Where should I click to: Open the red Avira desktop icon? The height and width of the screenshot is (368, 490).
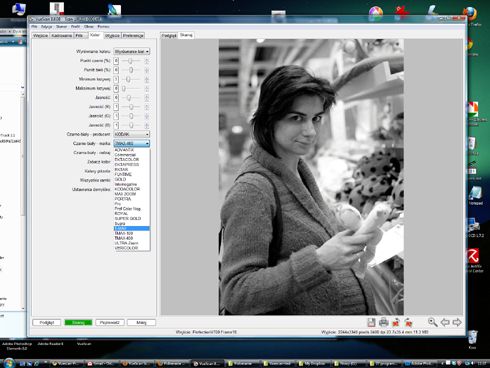tap(473, 256)
